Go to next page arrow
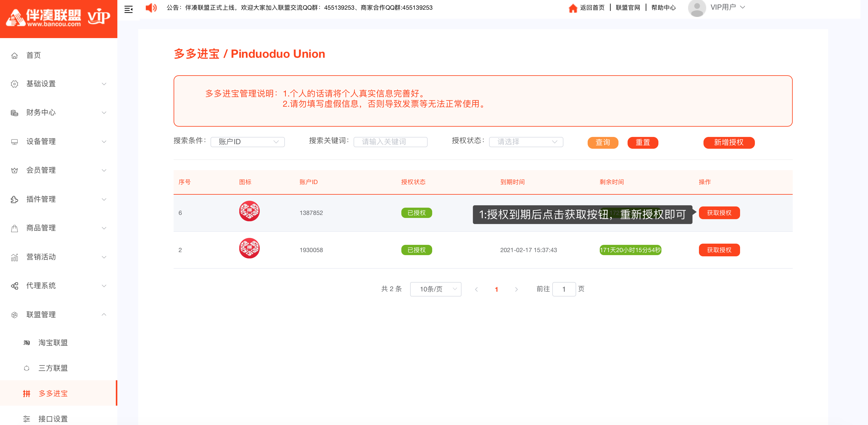868x425 pixels. click(x=516, y=289)
